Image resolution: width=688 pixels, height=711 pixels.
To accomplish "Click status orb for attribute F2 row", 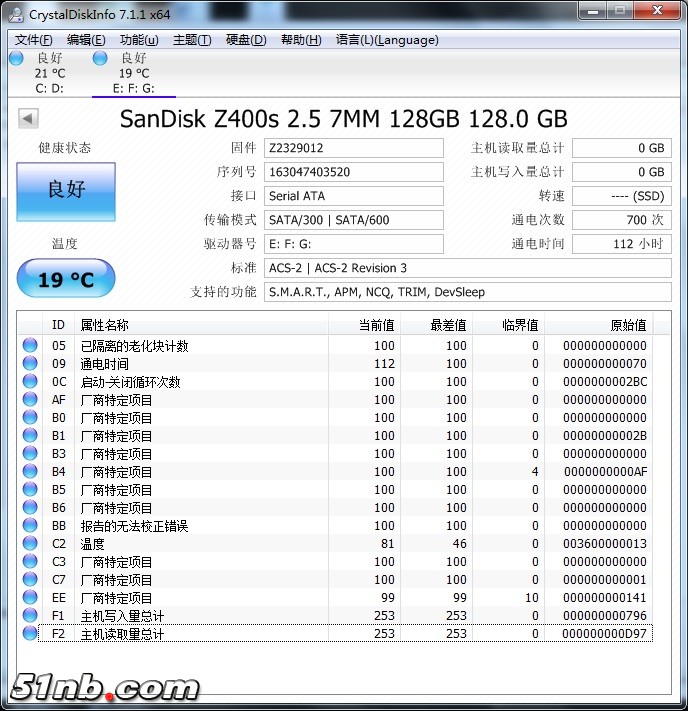I will pyautogui.click(x=30, y=634).
